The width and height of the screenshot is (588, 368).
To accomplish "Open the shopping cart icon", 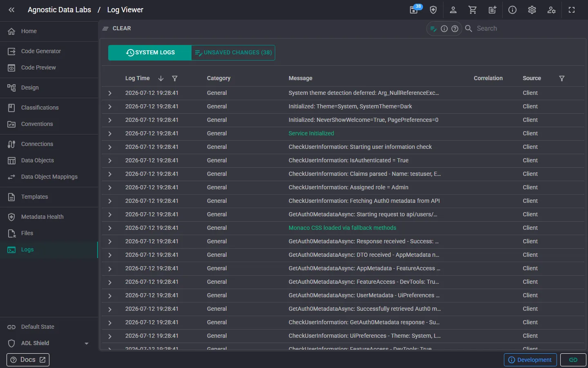I will click(x=472, y=10).
